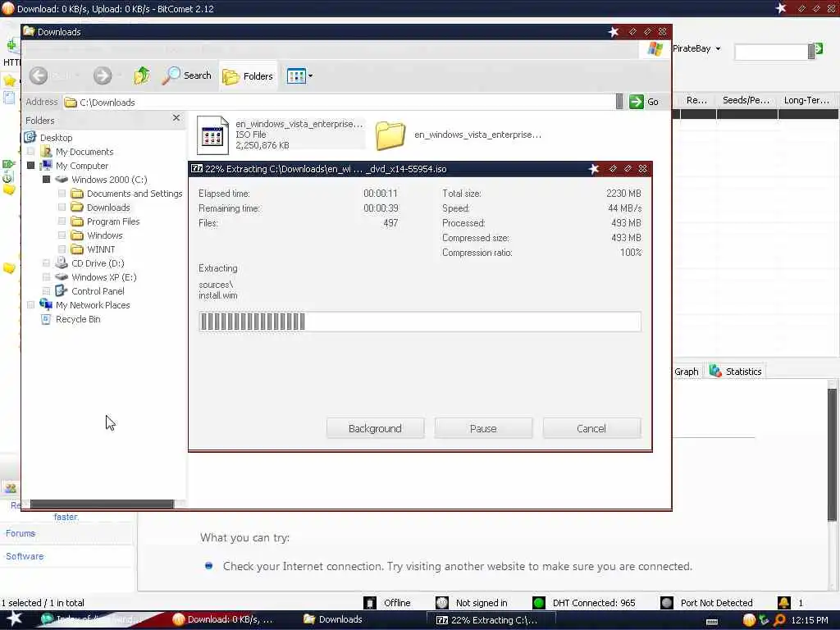Image resolution: width=840 pixels, height=630 pixels.
Task: Collapse the My Computer tree node
Action: 30,166
